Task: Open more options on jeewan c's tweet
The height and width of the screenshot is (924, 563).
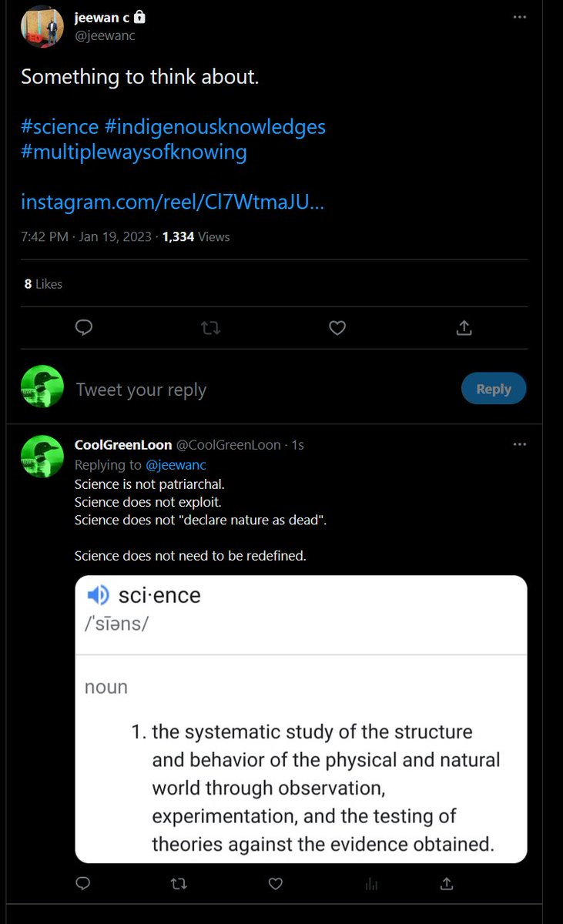Action: [x=520, y=17]
